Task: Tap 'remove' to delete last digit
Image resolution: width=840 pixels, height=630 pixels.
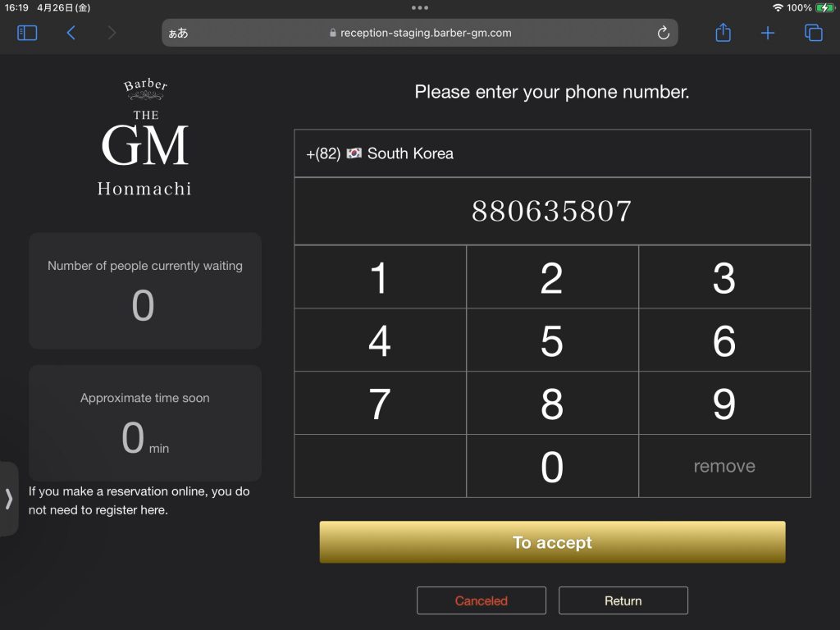Action: pyautogui.click(x=724, y=466)
